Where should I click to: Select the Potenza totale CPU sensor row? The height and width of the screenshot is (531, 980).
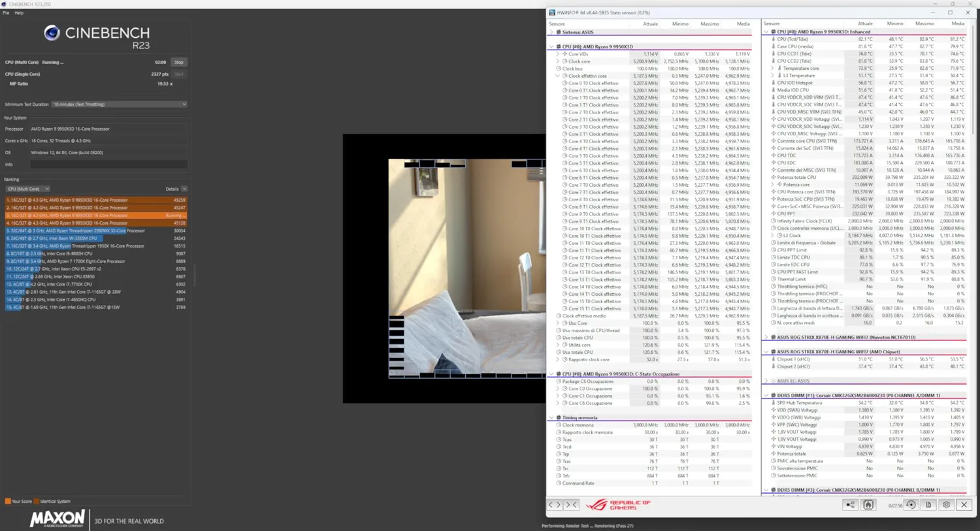click(x=866, y=177)
